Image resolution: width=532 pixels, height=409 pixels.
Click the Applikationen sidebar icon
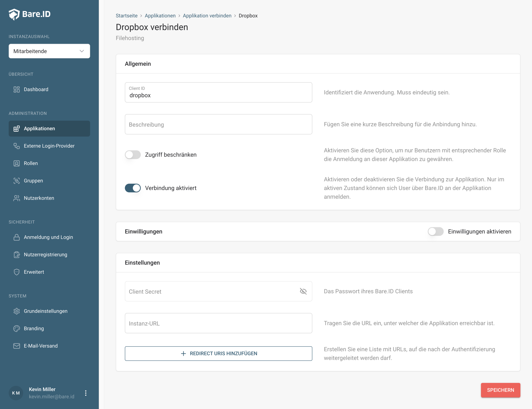click(x=17, y=129)
